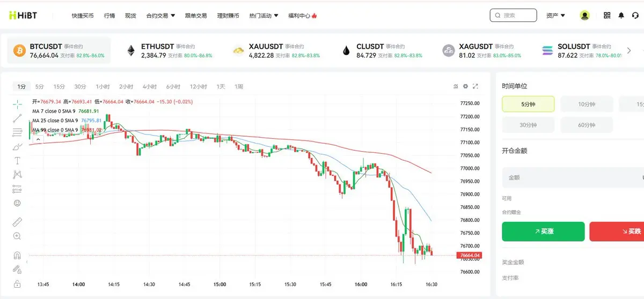This screenshot has height=299, width=644.
Task: Open chart settings gear
Action: pos(465,86)
